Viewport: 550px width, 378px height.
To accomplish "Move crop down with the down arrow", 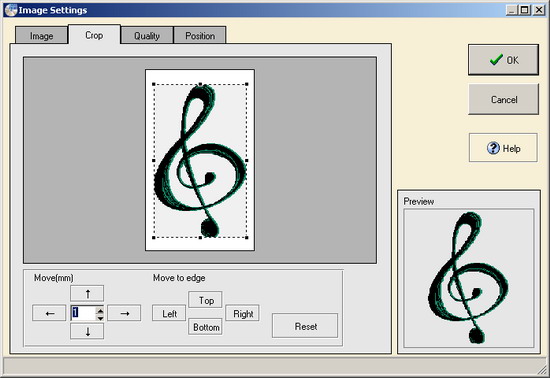I will click(x=87, y=331).
